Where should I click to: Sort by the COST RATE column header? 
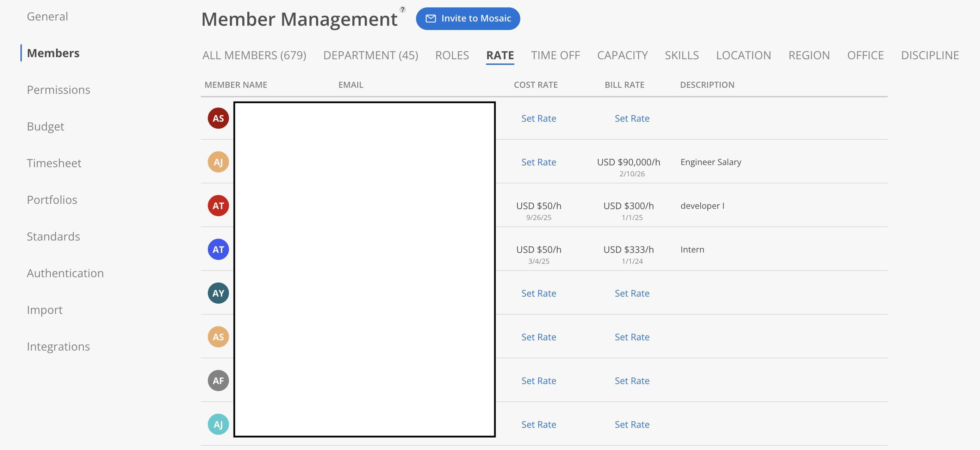[x=535, y=85]
